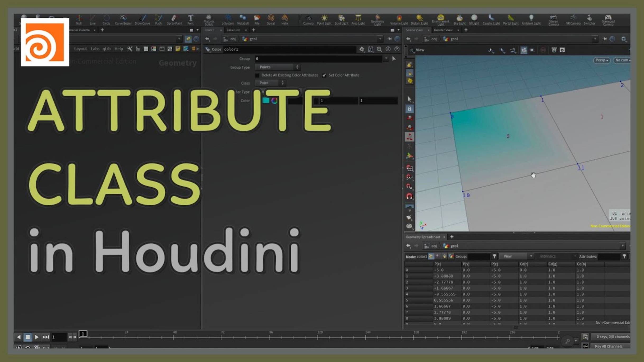The height and width of the screenshot is (362, 644).
Task: Place a Camera using the shelf tool
Action: click(308, 20)
